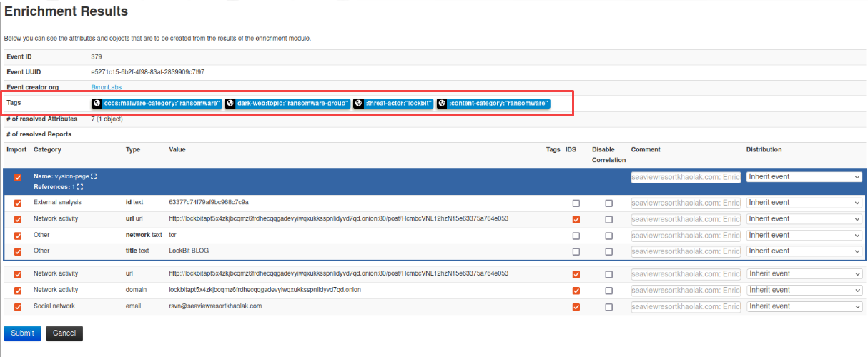Open Distribution dropdown for vysion-page object
Screen dimensions: 868x357
pyautogui.click(x=804, y=177)
